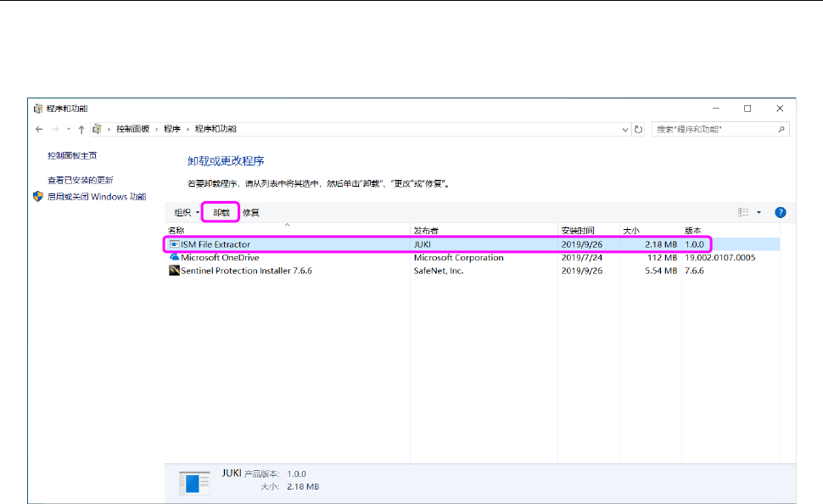Open the 组织 menu
The width and height of the screenshot is (823, 504).
point(187,213)
